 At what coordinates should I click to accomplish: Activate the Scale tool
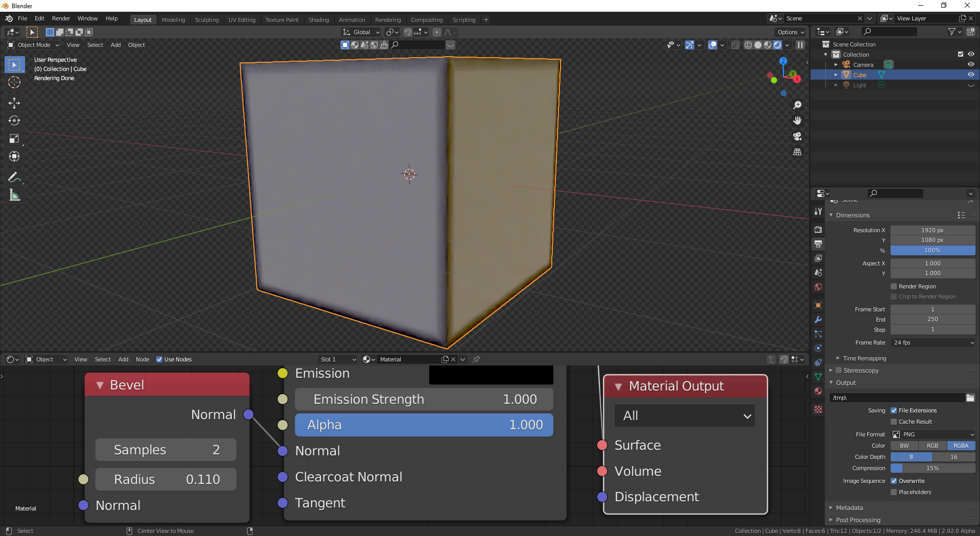coord(14,139)
